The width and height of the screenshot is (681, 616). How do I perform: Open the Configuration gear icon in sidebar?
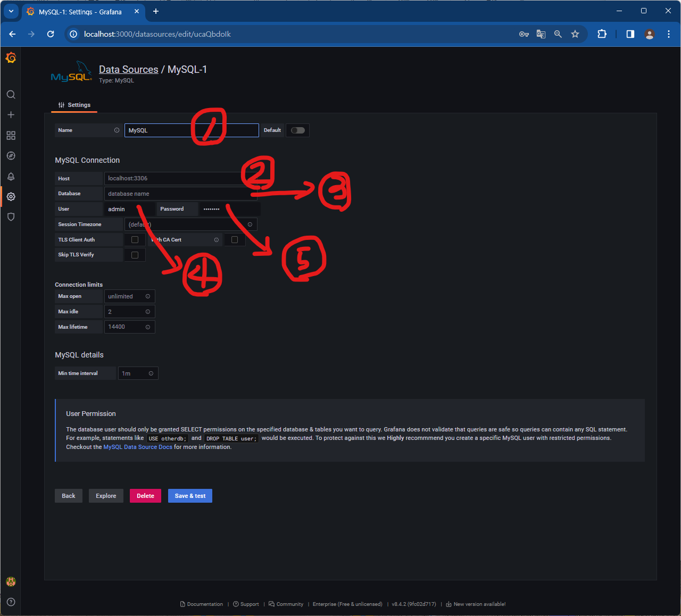tap(11, 197)
